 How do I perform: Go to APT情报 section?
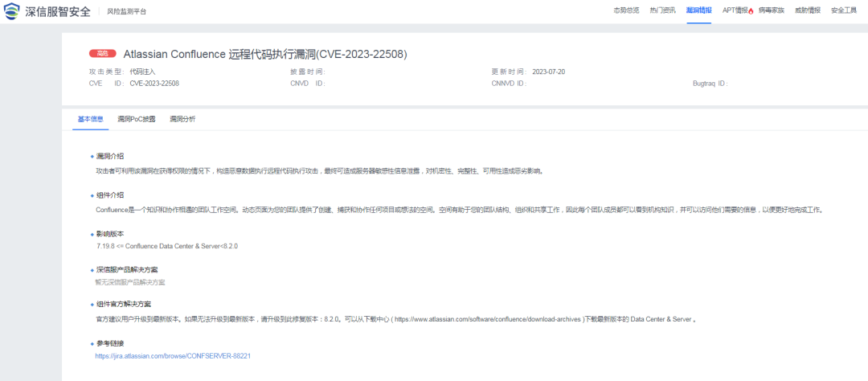pos(735,10)
